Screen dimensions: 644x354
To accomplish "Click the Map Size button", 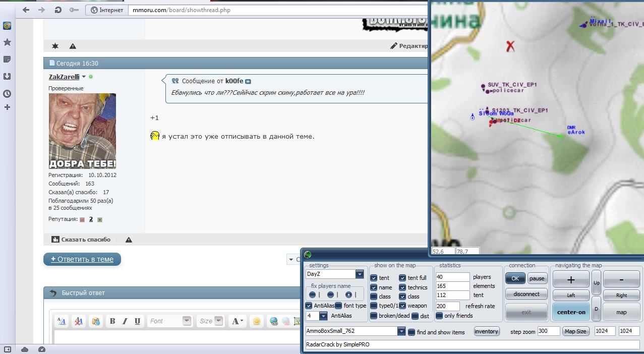I will click(x=575, y=331).
